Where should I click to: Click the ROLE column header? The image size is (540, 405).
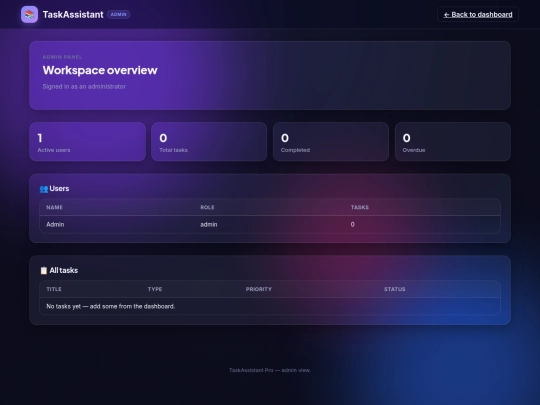pyautogui.click(x=207, y=207)
